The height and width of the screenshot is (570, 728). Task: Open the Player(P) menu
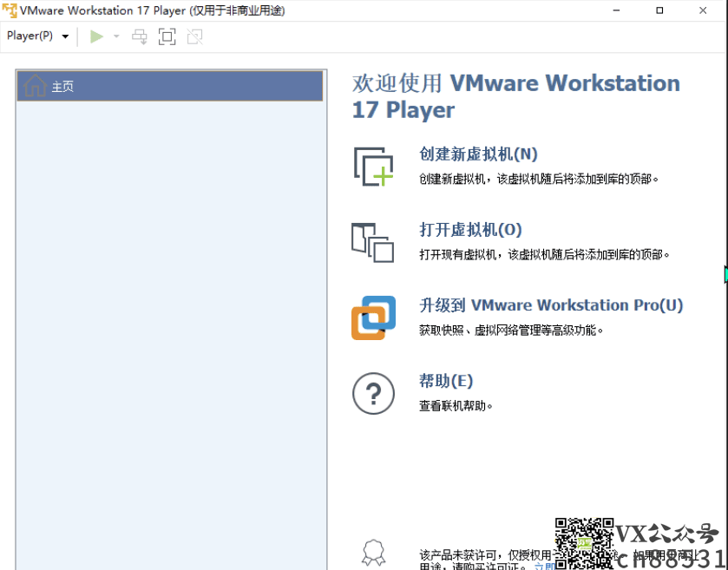click(x=37, y=36)
